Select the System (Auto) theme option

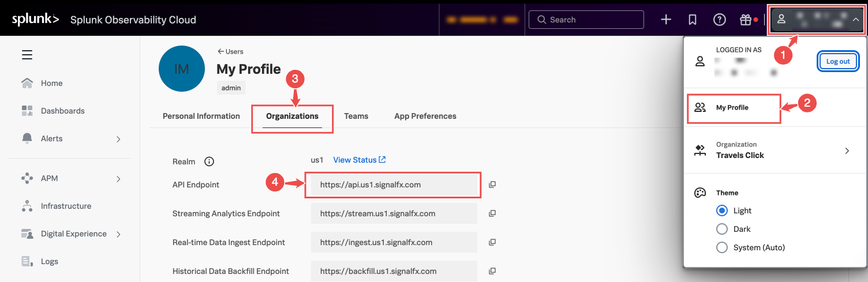point(721,247)
